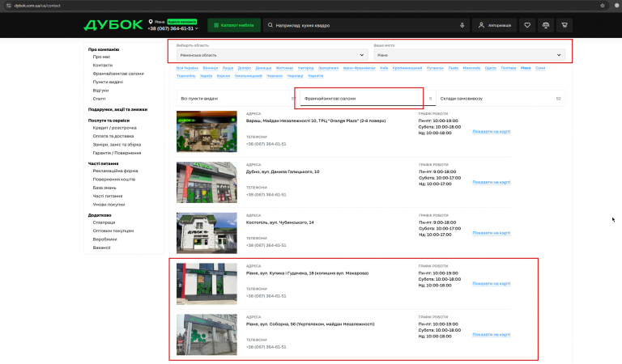Image resolution: width=622 pixels, height=364 pixels.
Task: Click the location pin icon next to Рівне
Action: pyautogui.click(x=151, y=22)
